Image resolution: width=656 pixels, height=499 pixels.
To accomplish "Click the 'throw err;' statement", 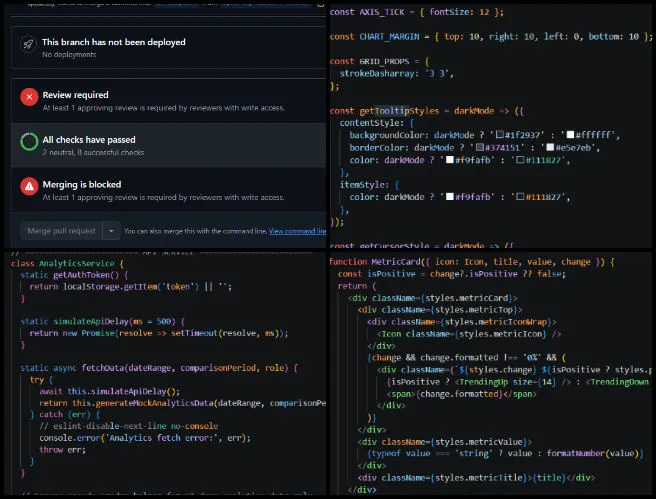I will 62,450.
